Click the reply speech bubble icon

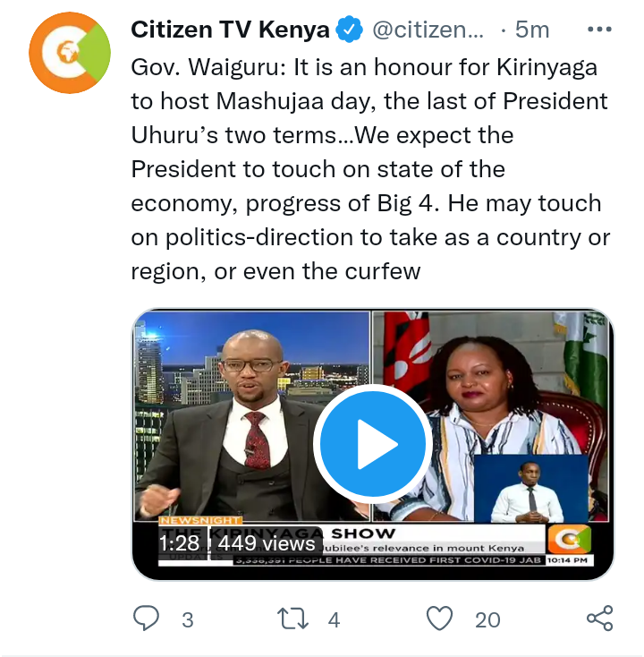(x=146, y=619)
